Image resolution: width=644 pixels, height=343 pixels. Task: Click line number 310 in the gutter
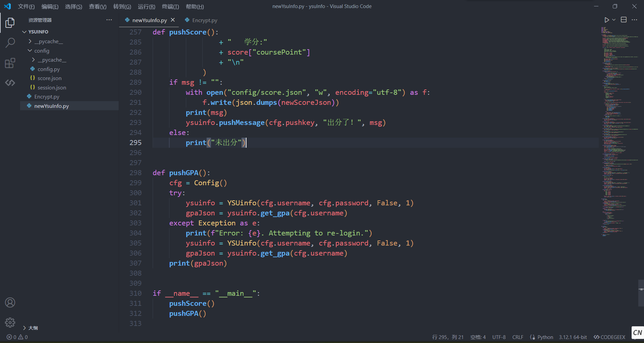coord(136,293)
